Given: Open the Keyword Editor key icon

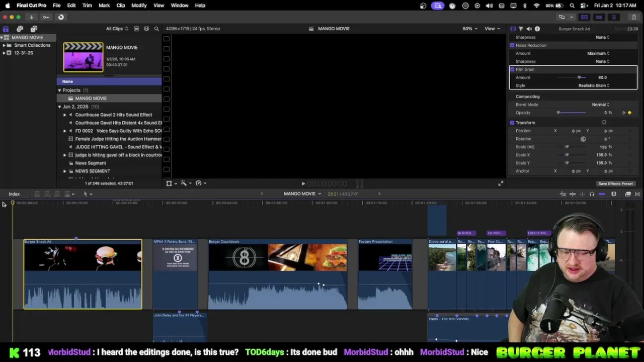Looking at the screenshot, I should point(46,17).
